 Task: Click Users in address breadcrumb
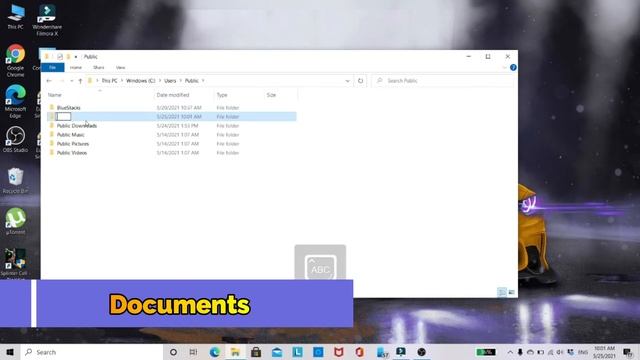170,81
